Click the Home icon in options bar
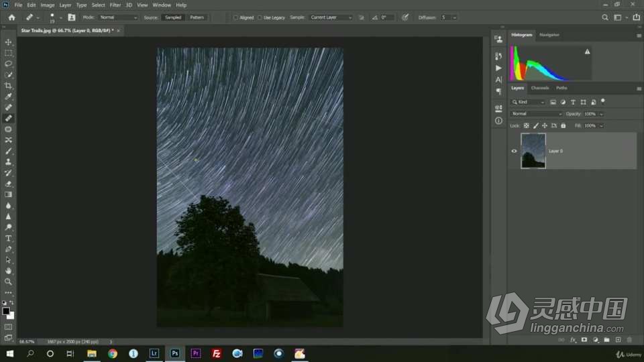Screen dimensions: 644x362 [x=11, y=17]
